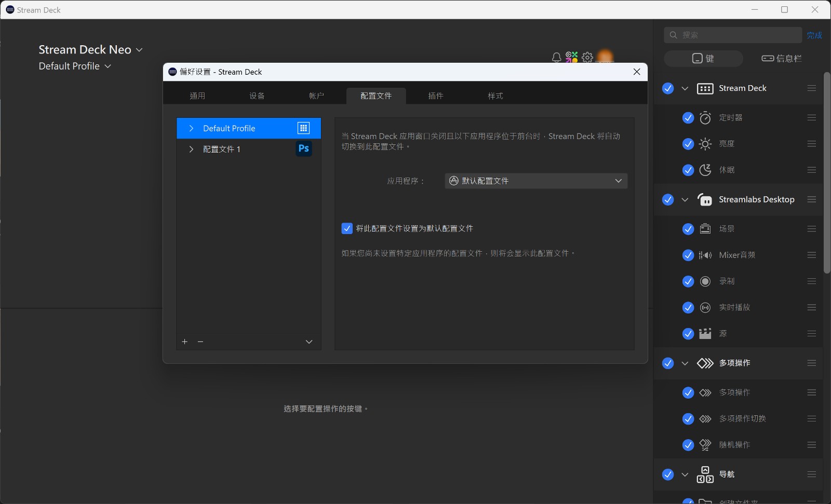The width and height of the screenshot is (831, 504).
Task: Toggle the 定时器 checkmark
Action: point(688,118)
